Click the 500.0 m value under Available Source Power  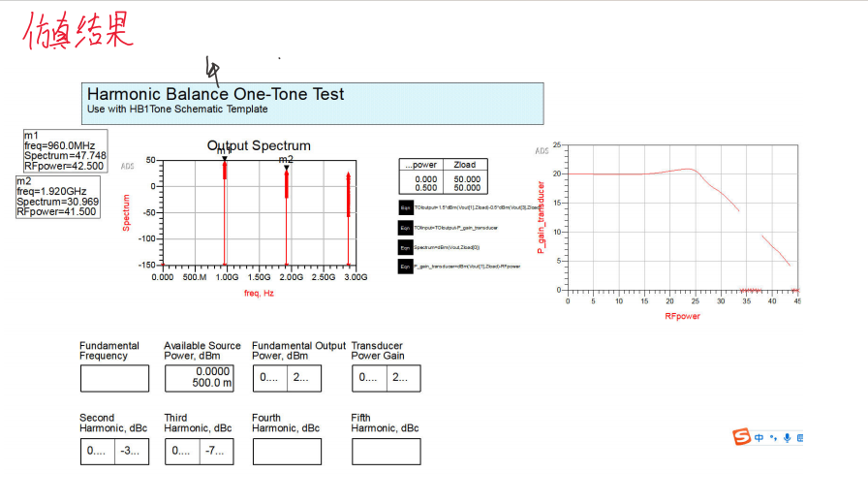(212, 383)
